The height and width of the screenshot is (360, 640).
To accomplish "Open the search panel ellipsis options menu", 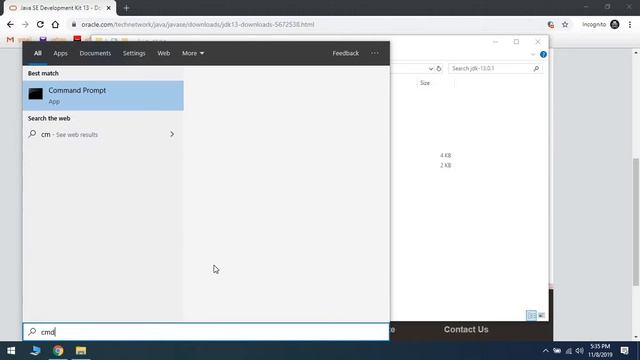I will click(x=375, y=53).
